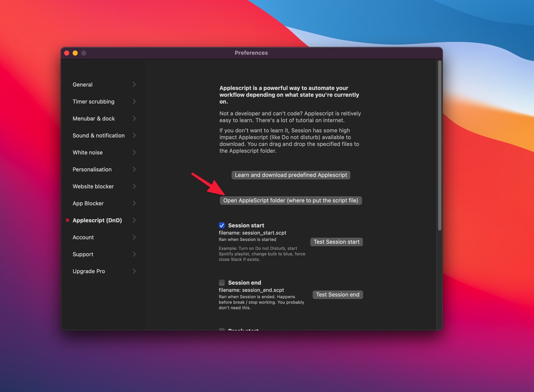Go to Sound & notification preferences
The height and width of the screenshot is (392, 534).
pyautogui.click(x=98, y=135)
